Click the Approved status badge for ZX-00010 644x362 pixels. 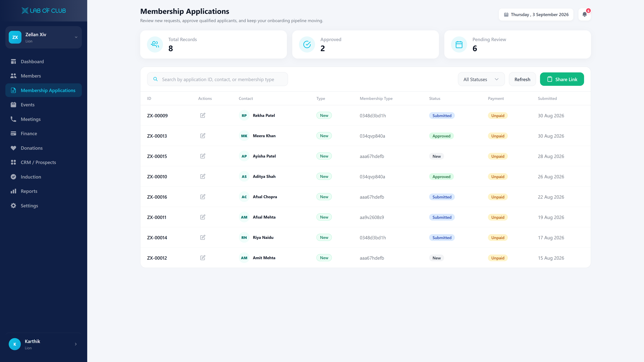[441, 177]
